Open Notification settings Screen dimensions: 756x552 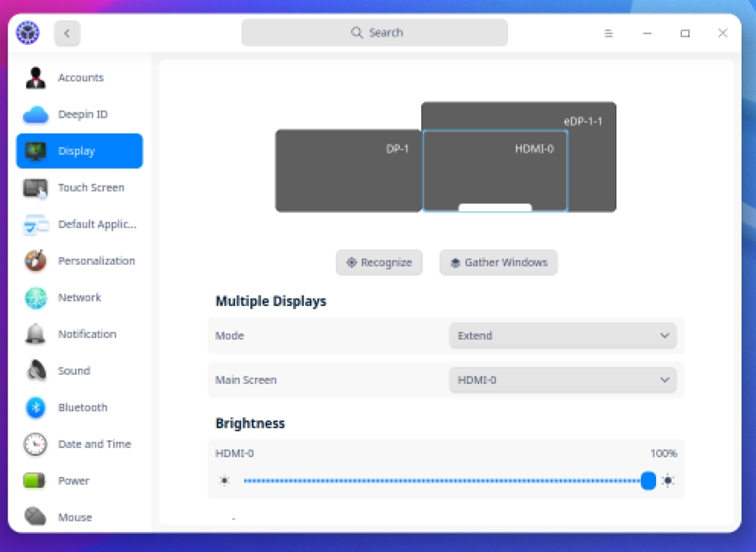pyautogui.click(x=79, y=334)
